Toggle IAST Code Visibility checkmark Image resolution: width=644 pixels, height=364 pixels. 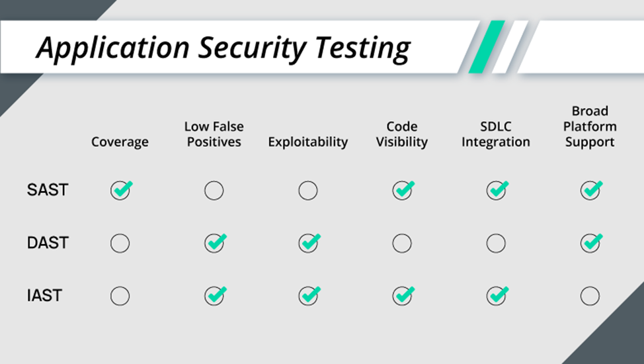tap(402, 295)
